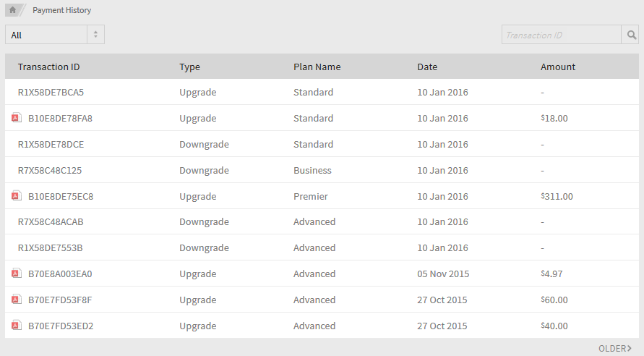Go to OLDER payments page

[x=615, y=349]
